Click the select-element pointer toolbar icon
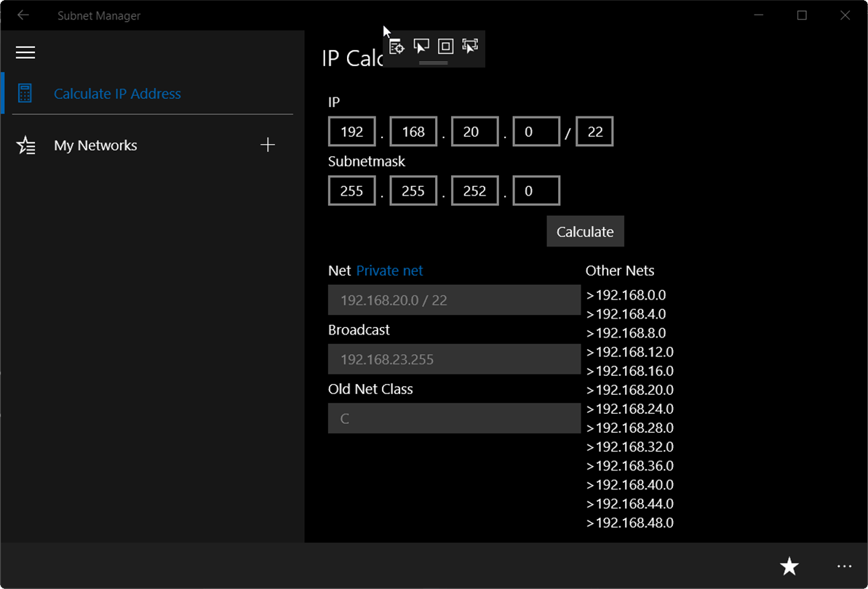This screenshot has height=589, width=868. pyautogui.click(x=421, y=46)
